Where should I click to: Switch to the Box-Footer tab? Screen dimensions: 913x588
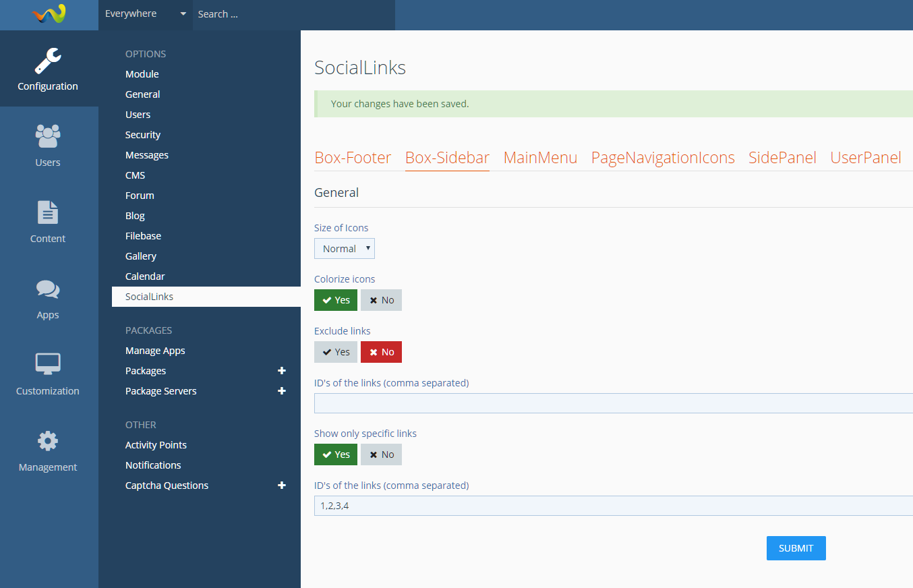(x=353, y=158)
